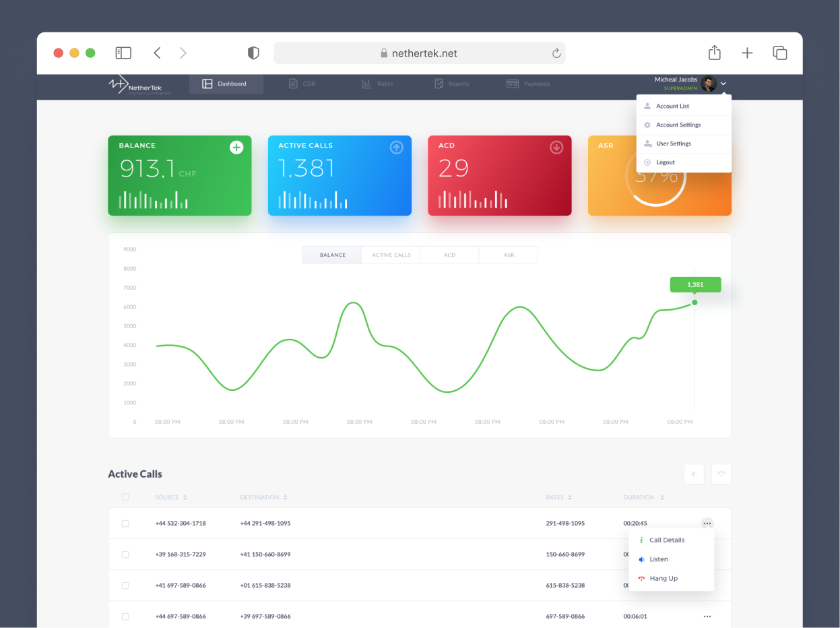
Task: Click the green data point on the chart line
Action: pos(694,303)
